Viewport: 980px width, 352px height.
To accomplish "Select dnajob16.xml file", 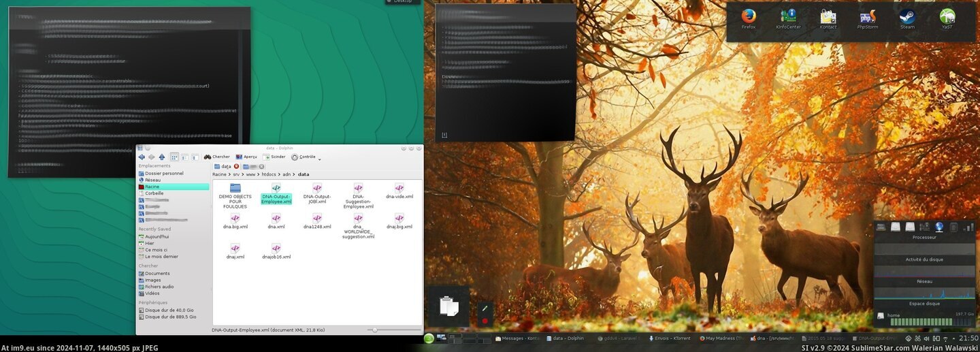I will (x=276, y=251).
